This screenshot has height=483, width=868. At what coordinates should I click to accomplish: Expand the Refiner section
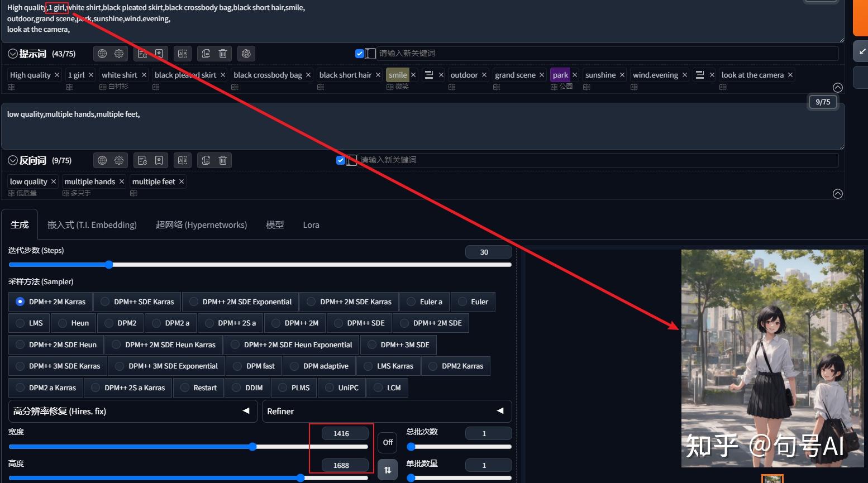500,411
